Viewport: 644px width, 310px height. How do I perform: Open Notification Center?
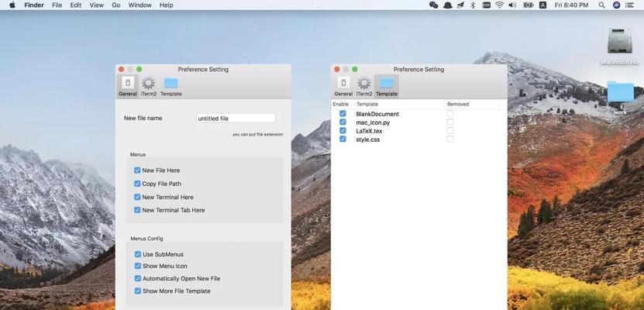[x=629, y=5]
